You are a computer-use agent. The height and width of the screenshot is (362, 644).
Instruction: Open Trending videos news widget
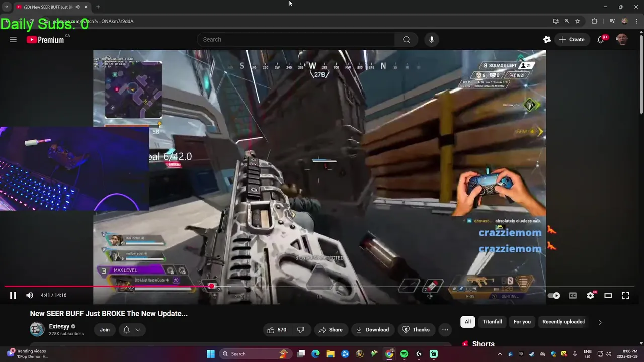27,354
